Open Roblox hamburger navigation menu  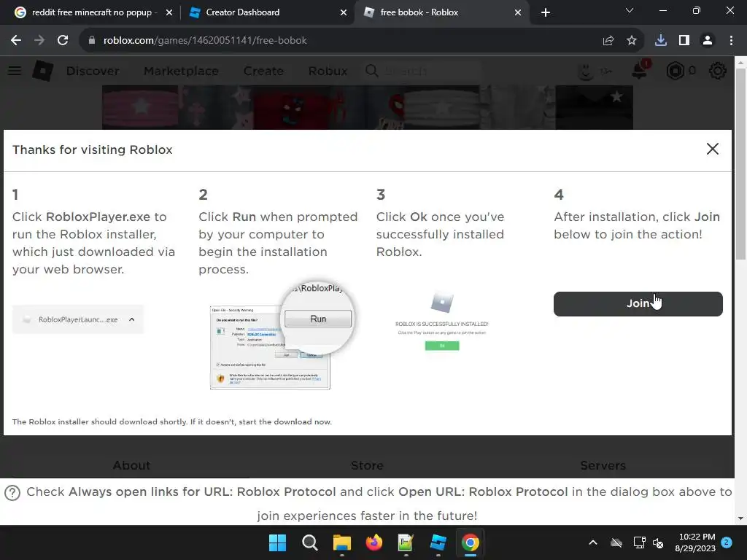[x=15, y=71]
